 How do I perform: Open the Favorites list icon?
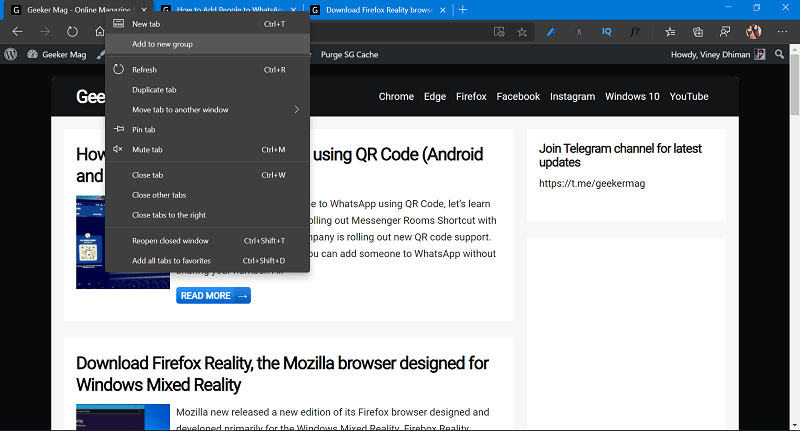pyautogui.click(x=670, y=32)
